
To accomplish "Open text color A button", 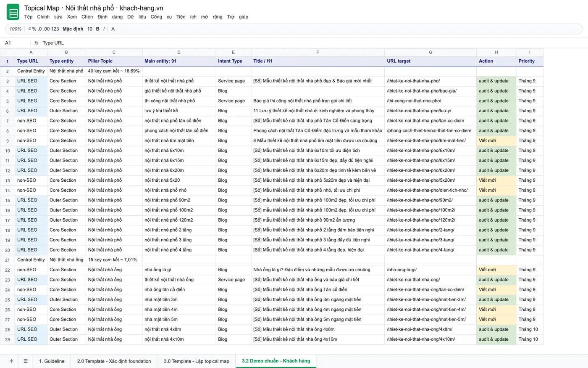I will point(113,29).
